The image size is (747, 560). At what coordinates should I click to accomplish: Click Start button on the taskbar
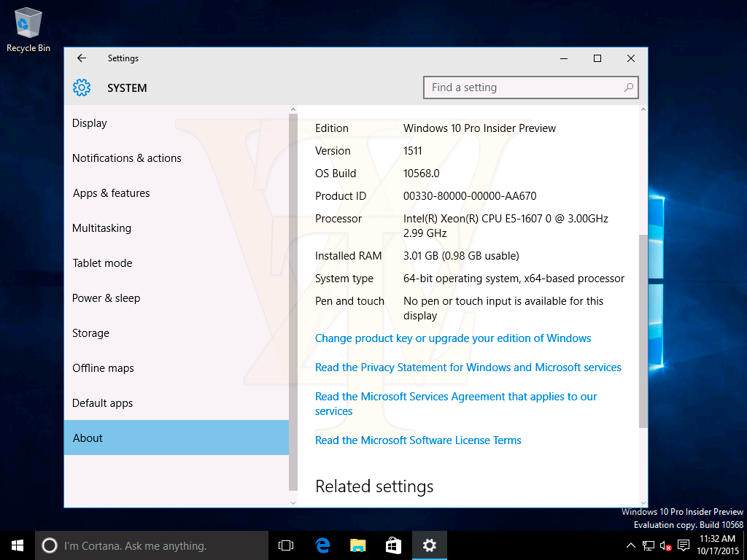click(17, 545)
